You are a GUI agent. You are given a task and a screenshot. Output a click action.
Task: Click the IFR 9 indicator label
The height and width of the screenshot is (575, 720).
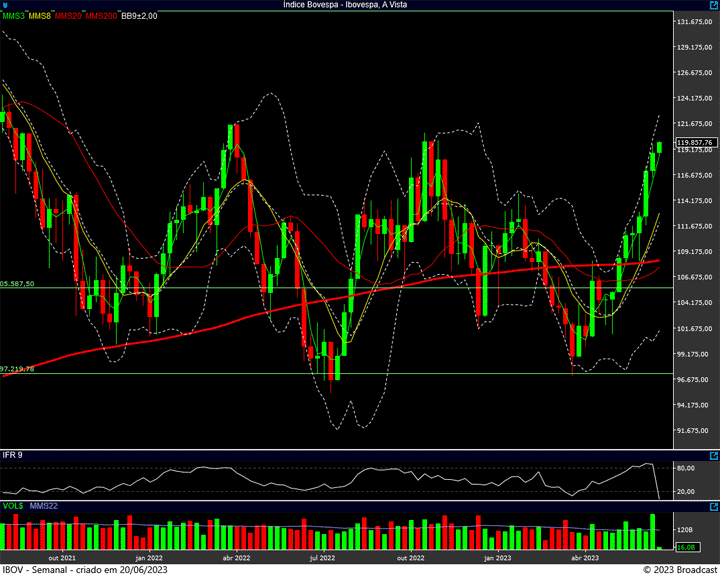[x=13, y=456]
